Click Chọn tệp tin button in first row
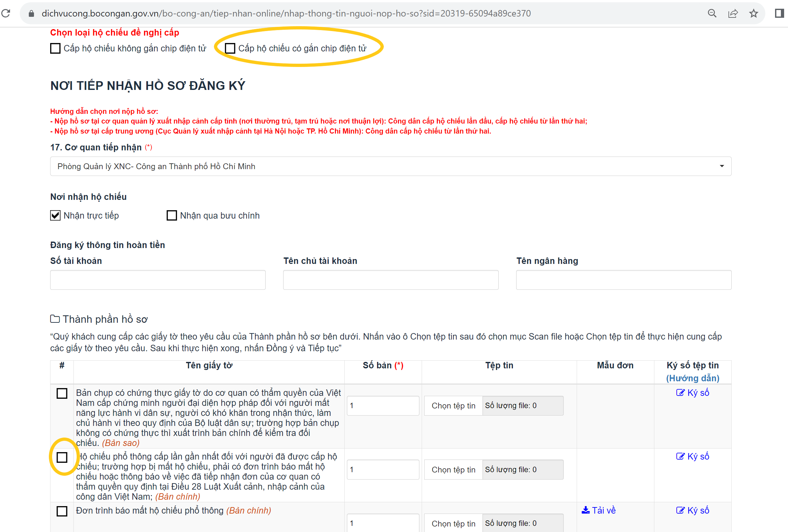788x532 pixels. 453,406
